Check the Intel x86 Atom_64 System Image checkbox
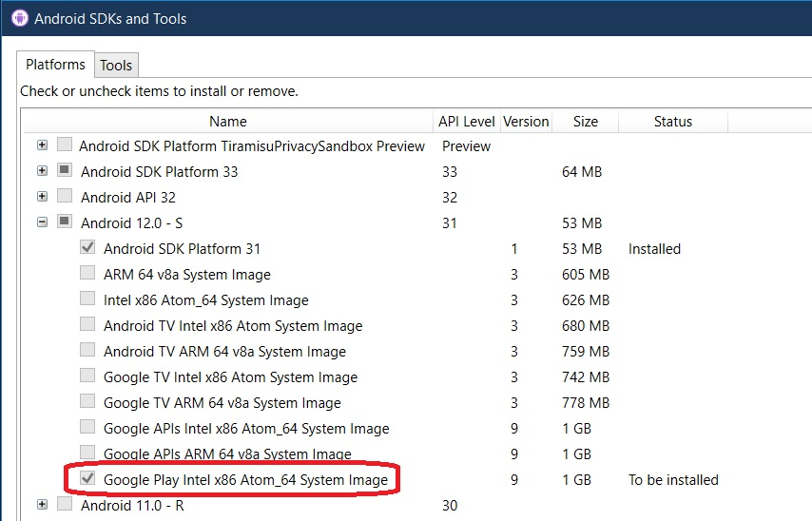Viewport: 812px width, 521px height. [x=87, y=299]
